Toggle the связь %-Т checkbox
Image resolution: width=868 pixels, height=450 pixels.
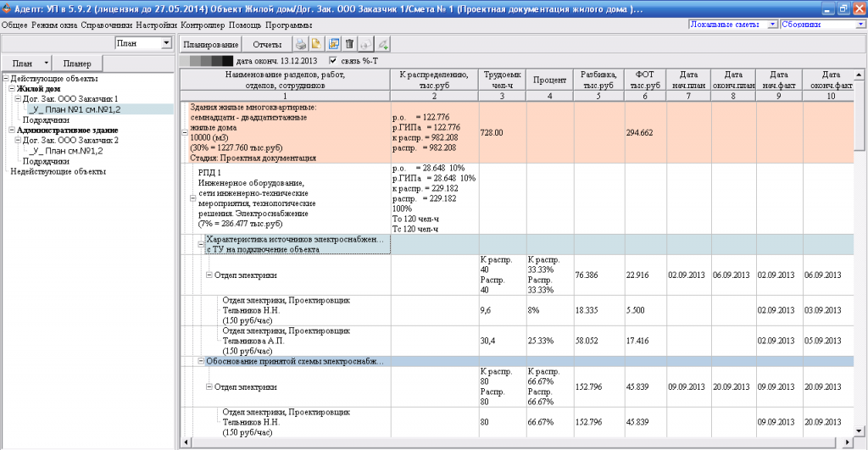(x=332, y=60)
